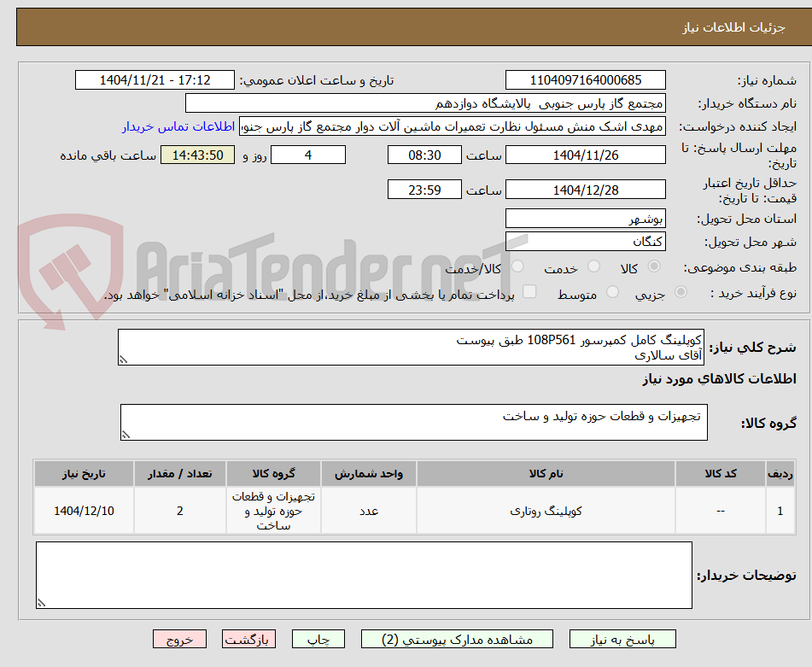Click resize handle of گروه کالا textarea
Screen dimensions: 812x667
pyautogui.click(x=126, y=435)
